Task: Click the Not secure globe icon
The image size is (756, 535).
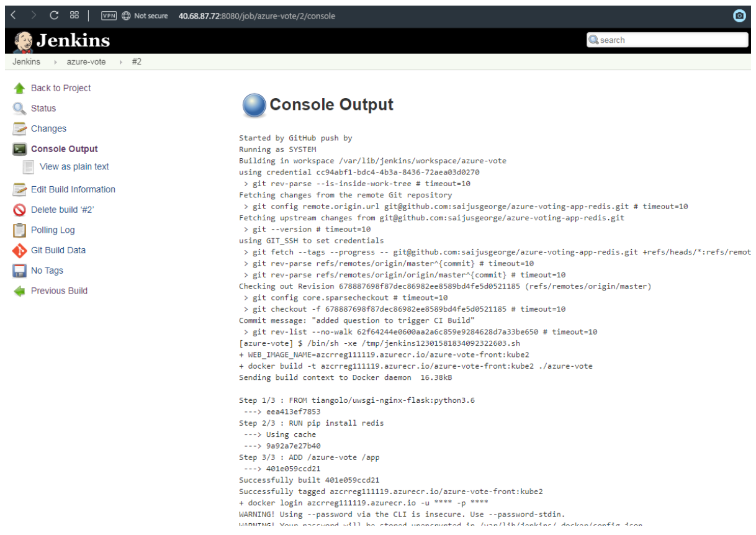Action: click(126, 16)
